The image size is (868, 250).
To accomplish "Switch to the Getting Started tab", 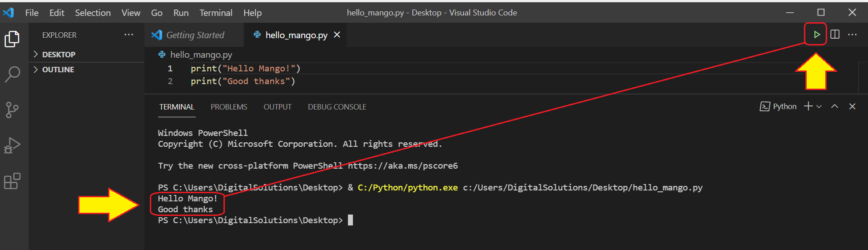I will click(194, 35).
